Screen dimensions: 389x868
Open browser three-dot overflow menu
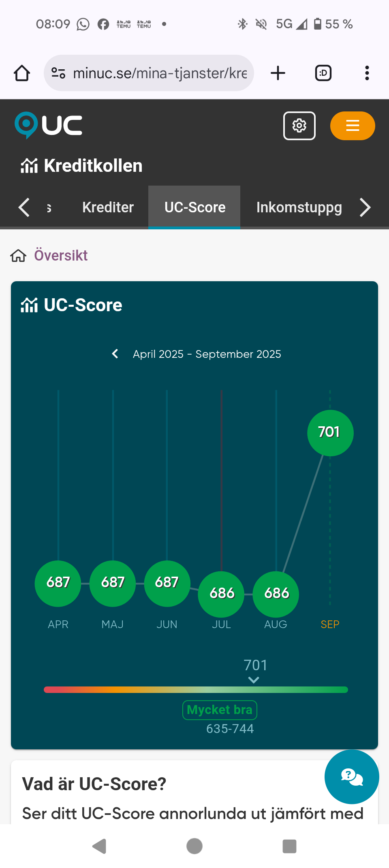367,73
